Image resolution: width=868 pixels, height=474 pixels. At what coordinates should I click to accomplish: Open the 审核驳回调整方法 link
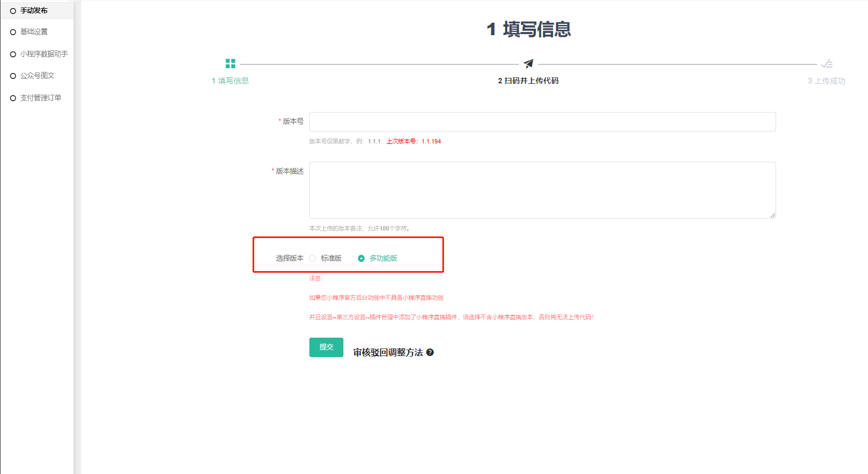(388, 352)
